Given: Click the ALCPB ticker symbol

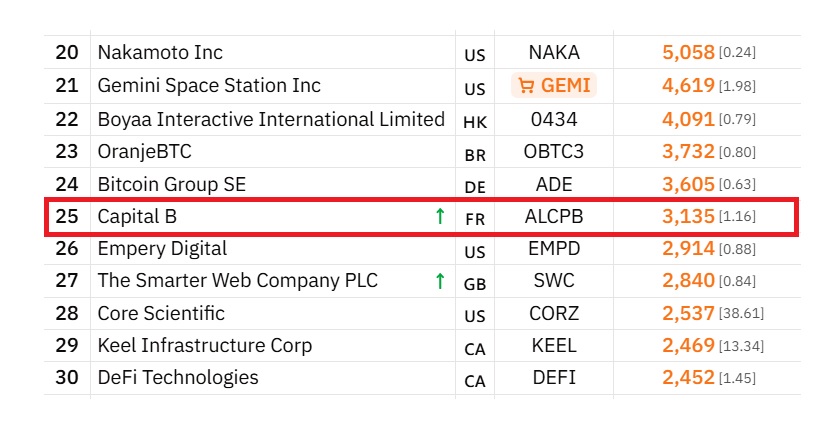Looking at the screenshot, I should [x=554, y=216].
